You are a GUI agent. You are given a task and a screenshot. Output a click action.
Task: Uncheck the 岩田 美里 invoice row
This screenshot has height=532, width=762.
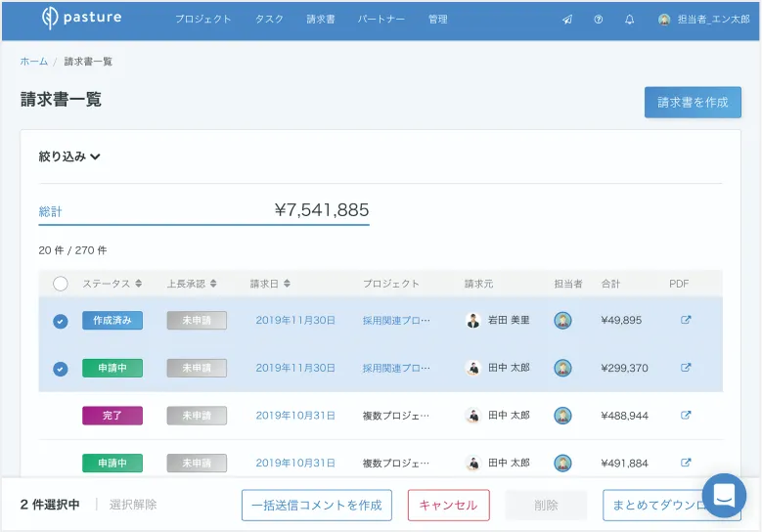pyautogui.click(x=61, y=321)
